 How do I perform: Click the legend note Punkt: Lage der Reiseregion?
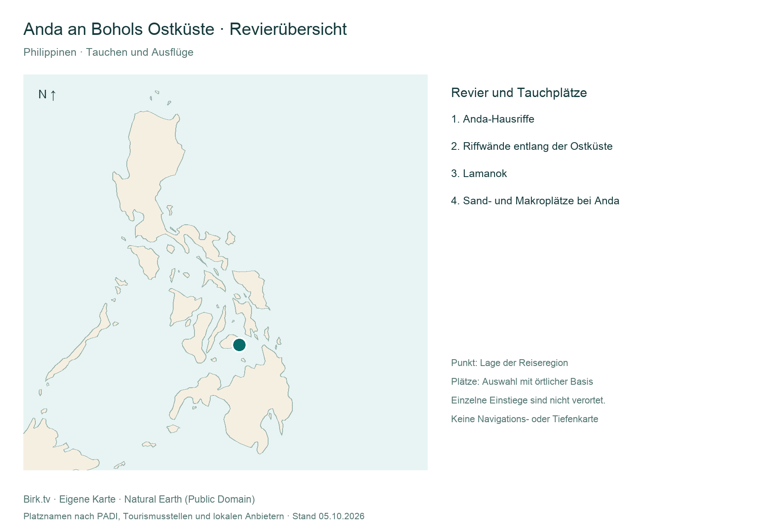pyautogui.click(x=509, y=363)
